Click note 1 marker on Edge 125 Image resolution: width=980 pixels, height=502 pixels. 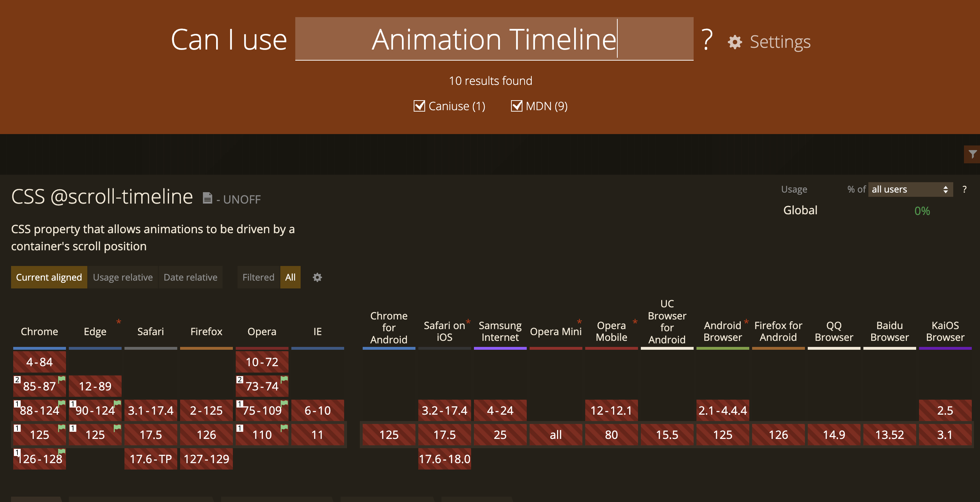(x=73, y=428)
